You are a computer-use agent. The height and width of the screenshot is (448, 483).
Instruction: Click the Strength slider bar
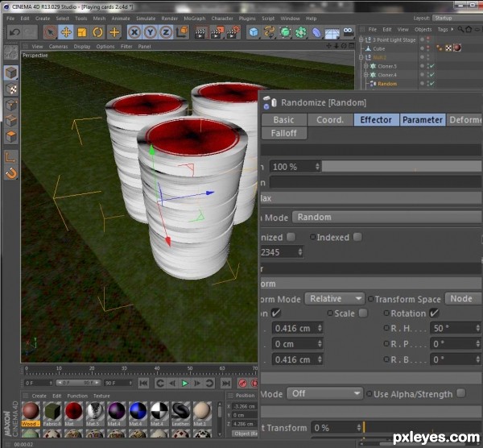click(x=402, y=167)
